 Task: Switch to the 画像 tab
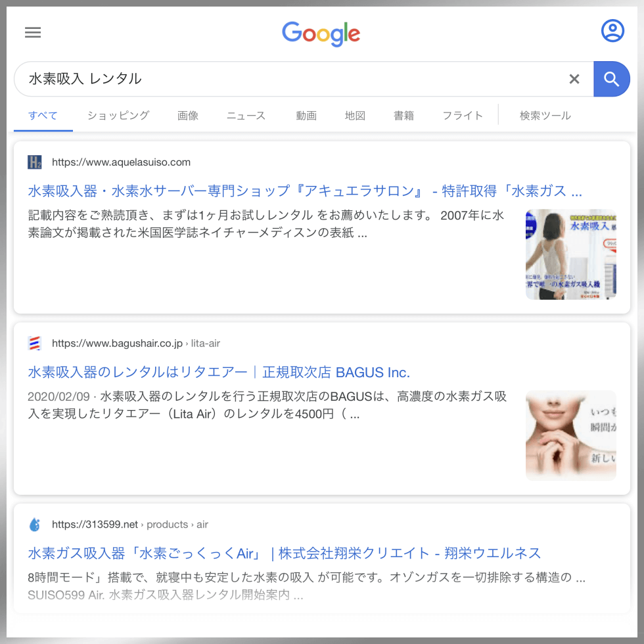[x=188, y=116]
